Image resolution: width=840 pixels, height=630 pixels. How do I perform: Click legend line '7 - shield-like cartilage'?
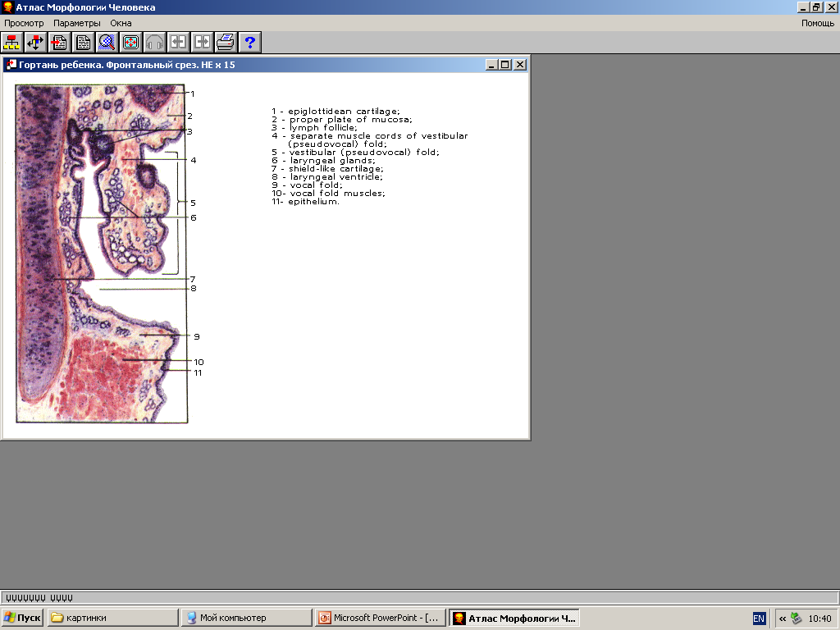point(327,169)
